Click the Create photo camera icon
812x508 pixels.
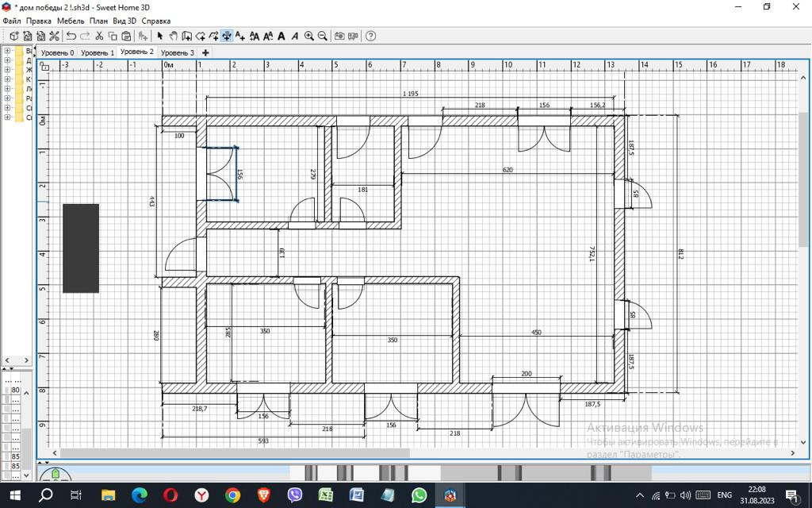pos(339,36)
